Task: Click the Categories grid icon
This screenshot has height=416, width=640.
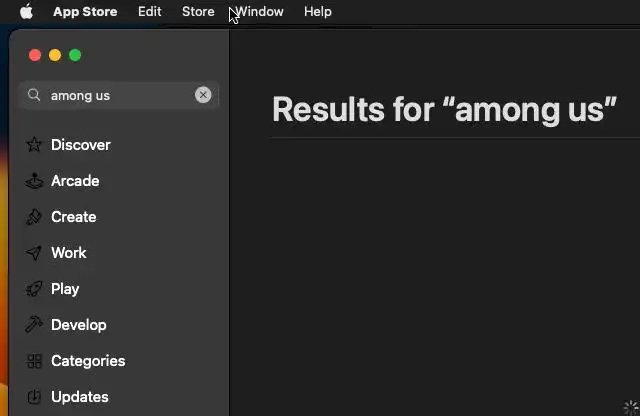Action: (x=34, y=361)
